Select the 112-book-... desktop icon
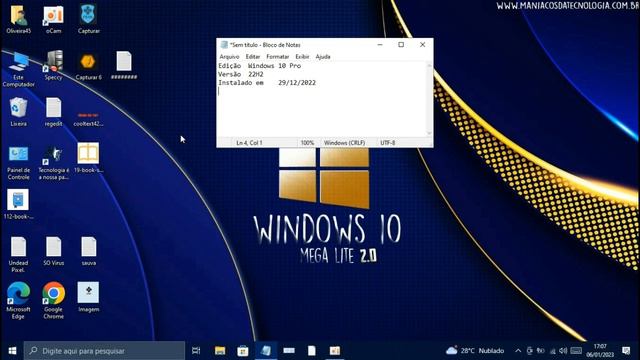 18,204
